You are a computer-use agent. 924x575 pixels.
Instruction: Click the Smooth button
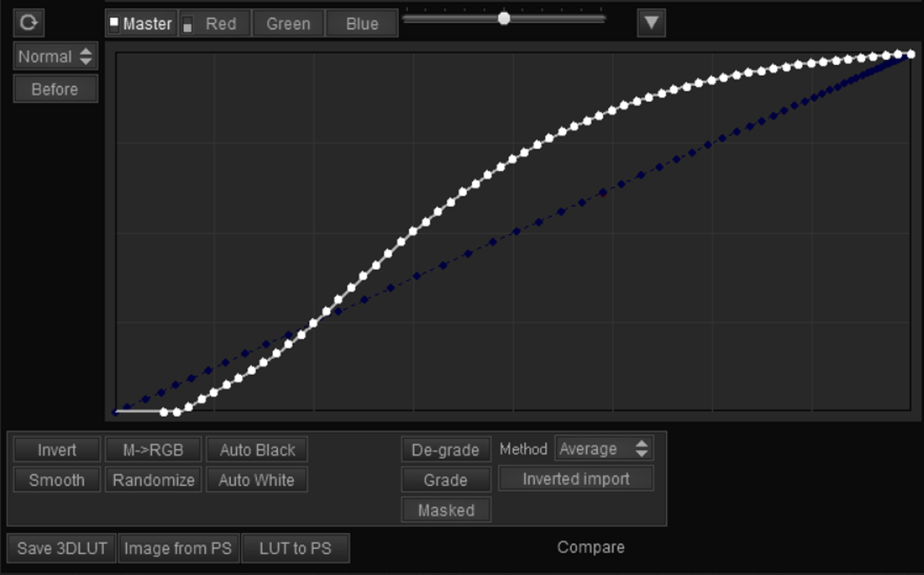point(57,480)
